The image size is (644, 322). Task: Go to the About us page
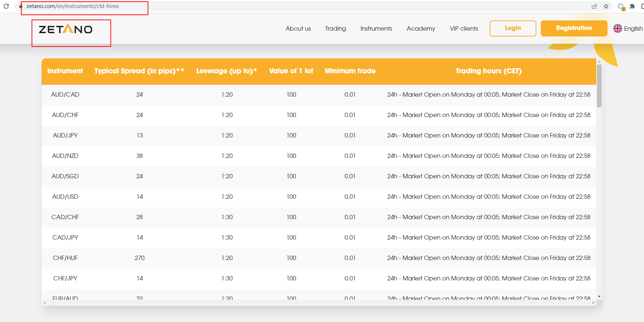(x=298, y=28)
